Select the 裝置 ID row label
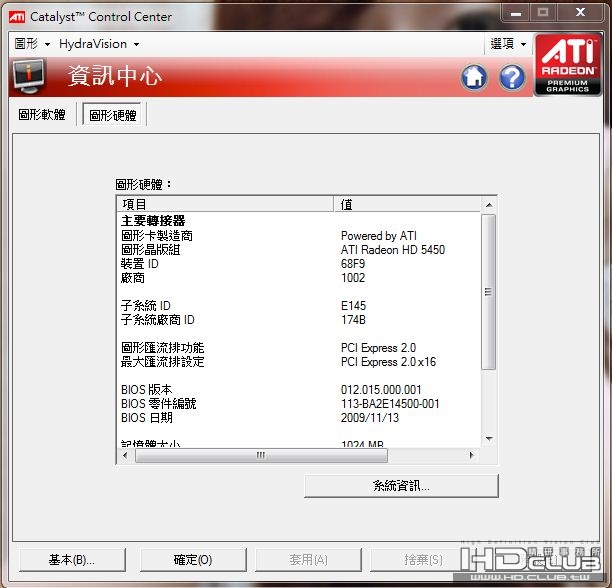The width and height of the screenshot is (612, 588). coord(140,263)
